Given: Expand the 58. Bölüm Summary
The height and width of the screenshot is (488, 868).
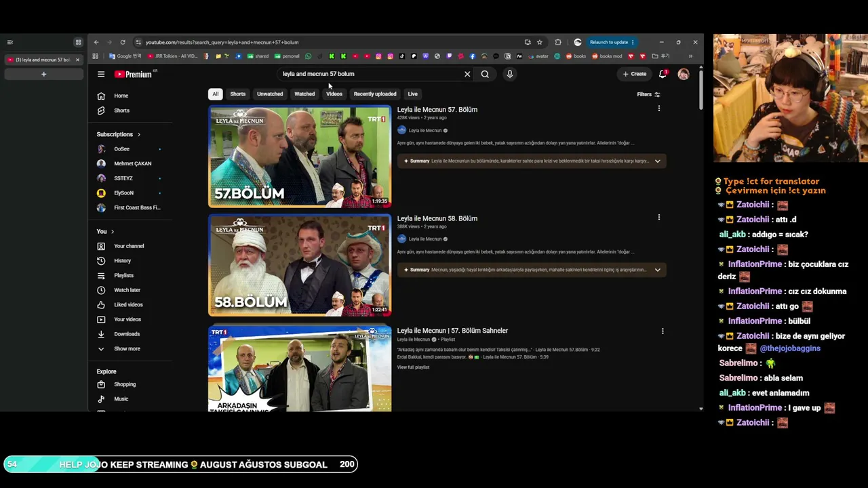Looking at the screenshot, I should (x=657, y=270).
